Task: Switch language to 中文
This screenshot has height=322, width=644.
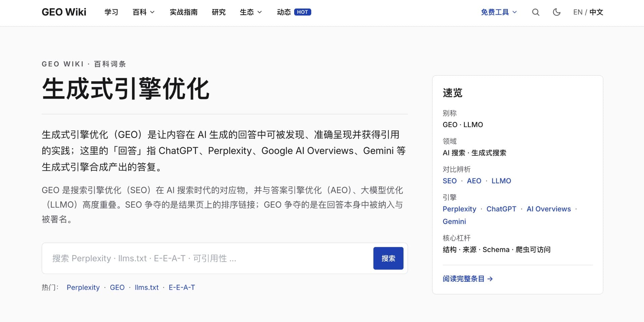Action: [x=596, y=12]
